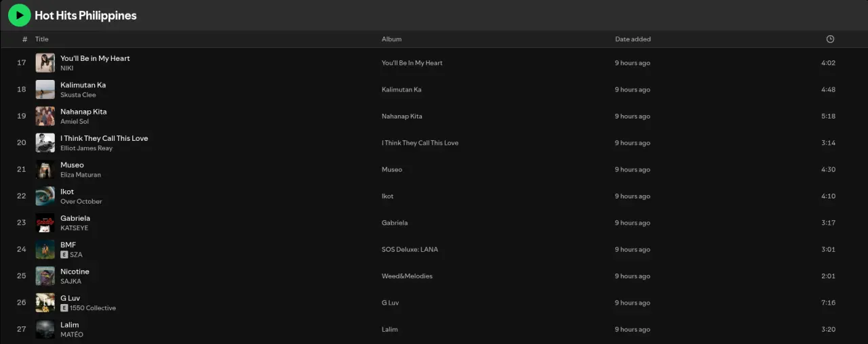Click '9 hours ago' in Gabriela row
This screenshot has width=868, height=344.
[633, 223]
